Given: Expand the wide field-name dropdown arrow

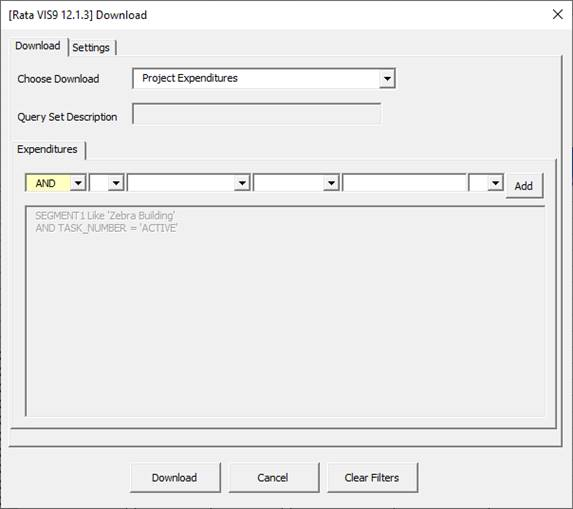Looking at the screenshot, I should [242, 183].
